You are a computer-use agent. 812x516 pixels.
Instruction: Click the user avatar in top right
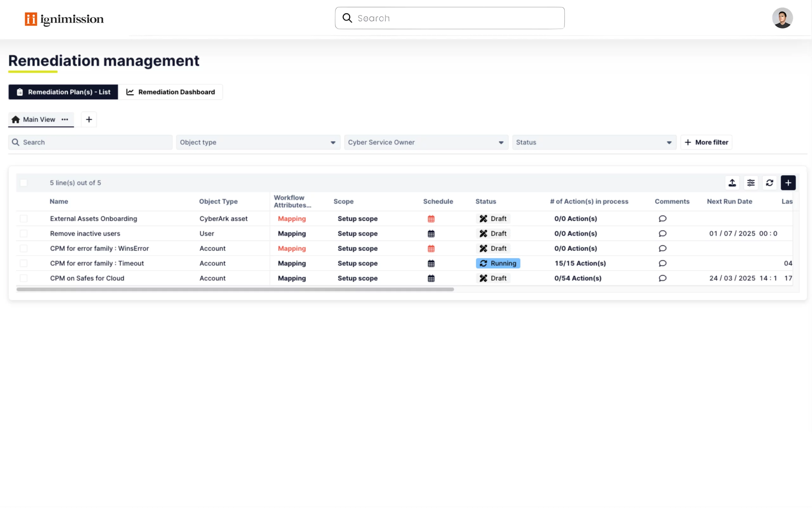[782, 18]
